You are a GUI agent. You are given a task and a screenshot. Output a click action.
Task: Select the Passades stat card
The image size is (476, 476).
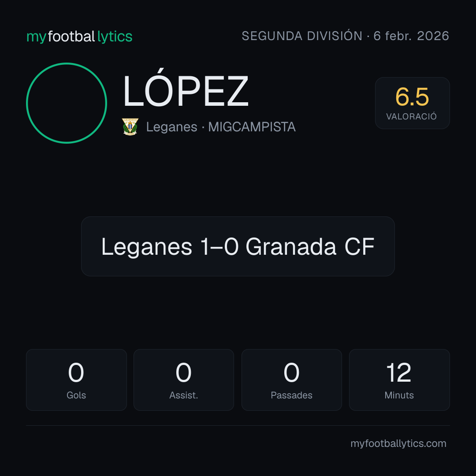pos(292,380)
